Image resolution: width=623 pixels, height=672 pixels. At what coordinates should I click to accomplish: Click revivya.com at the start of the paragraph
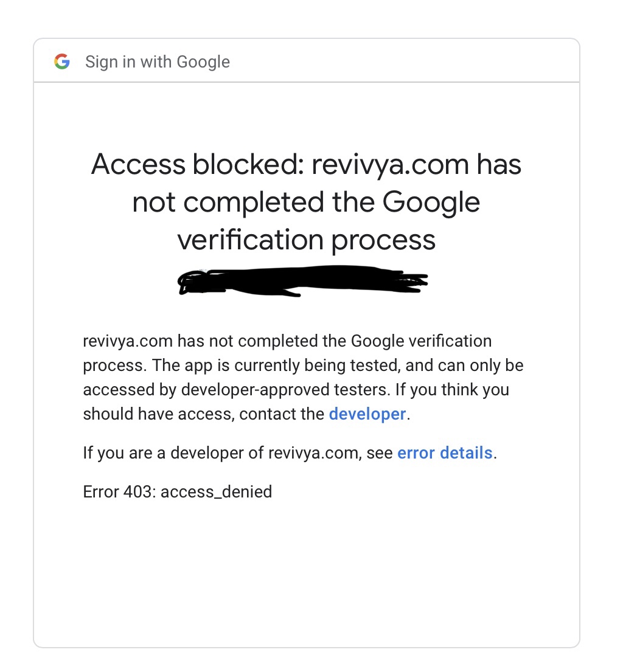coord(127,341)
